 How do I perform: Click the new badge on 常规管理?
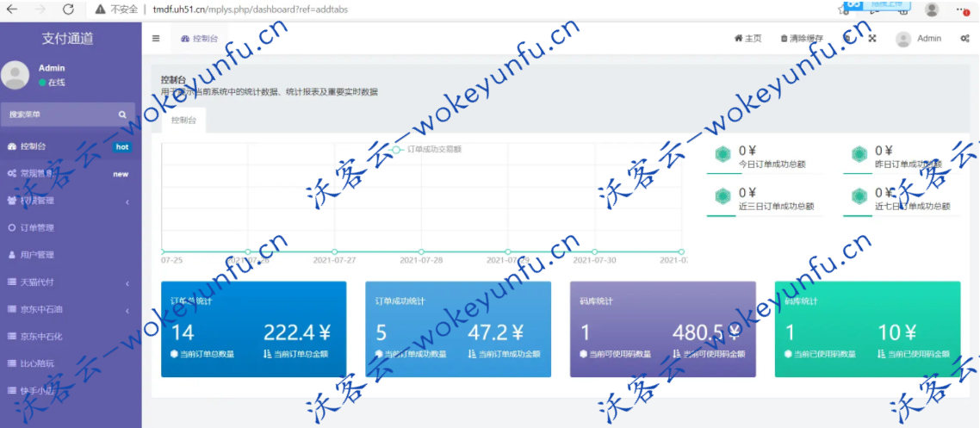point(121,174)
